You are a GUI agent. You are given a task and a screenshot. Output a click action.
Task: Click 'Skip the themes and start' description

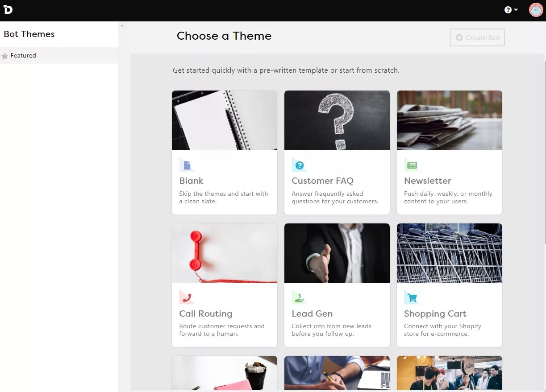(x=224, y=198)
